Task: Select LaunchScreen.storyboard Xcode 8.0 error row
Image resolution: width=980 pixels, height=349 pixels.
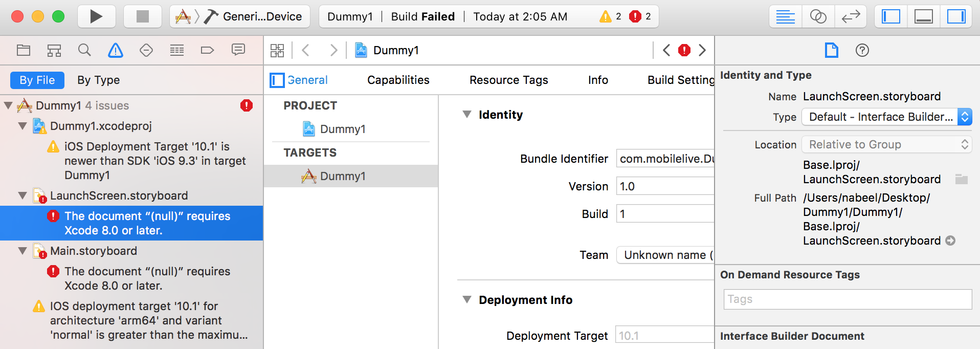Action: pos(131,223)
